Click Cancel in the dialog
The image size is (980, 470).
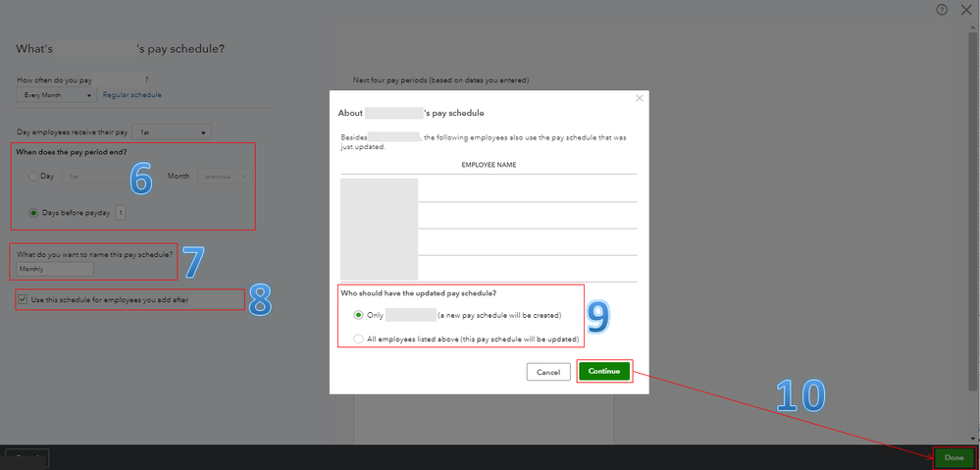548,372
